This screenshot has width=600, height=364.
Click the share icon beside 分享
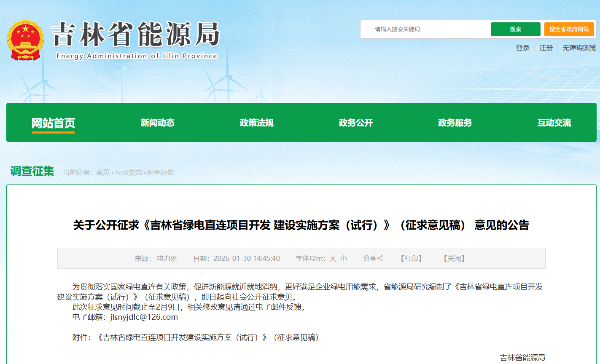coord(380,258)
